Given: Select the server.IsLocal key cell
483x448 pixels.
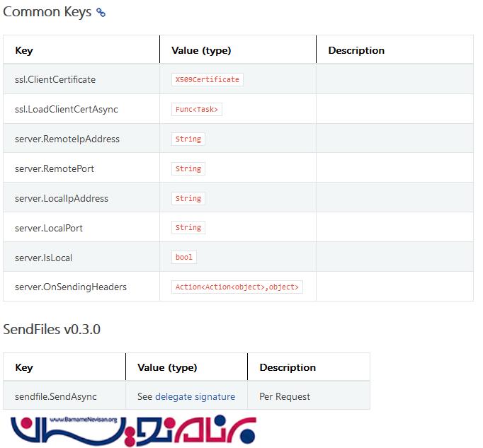Looking at the screenshot, I should point(43,258).
